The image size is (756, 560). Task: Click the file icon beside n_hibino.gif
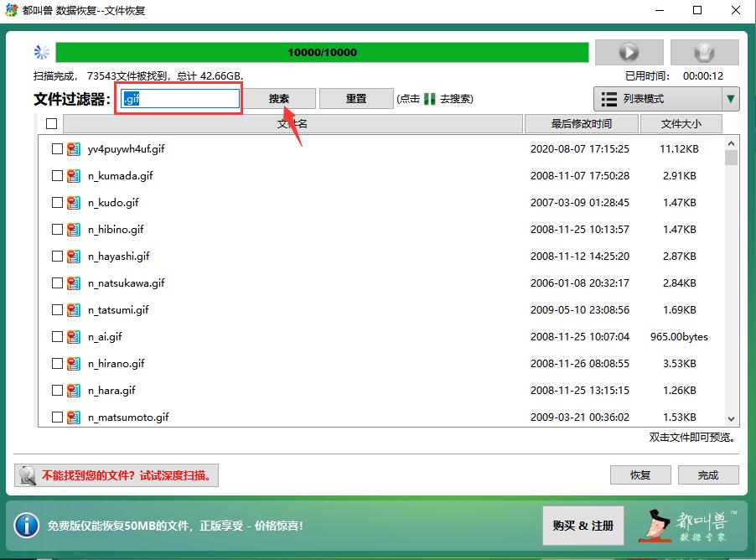(74, 229)
